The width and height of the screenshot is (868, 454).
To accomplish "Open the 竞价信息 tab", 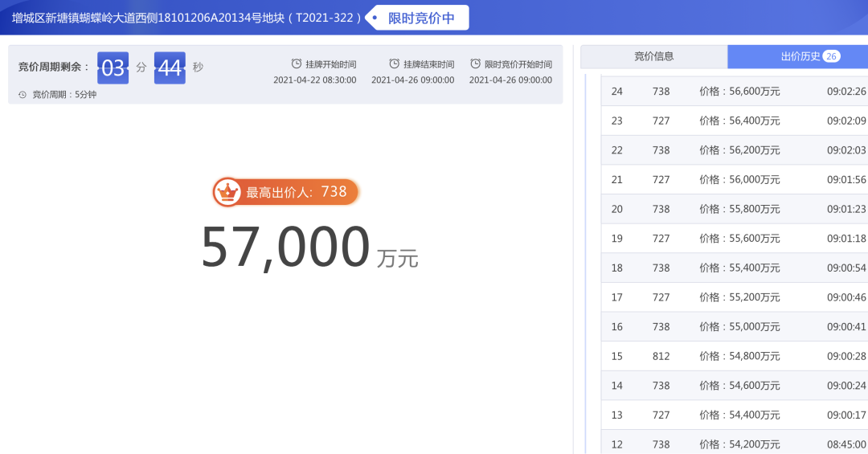I will pos(653,56).
